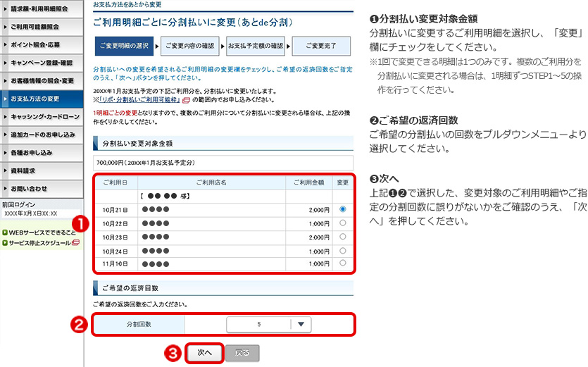Click red step marker number 2
This screenshot has height=367, width=588.
click(x=81, y=325)
